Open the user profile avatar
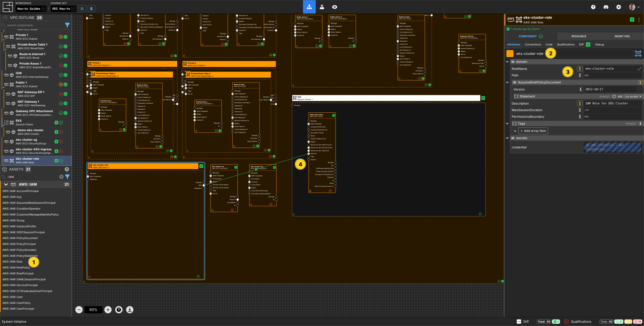This screenshot has height=326, width=644. pyautogui.click(x=633, y=7)
